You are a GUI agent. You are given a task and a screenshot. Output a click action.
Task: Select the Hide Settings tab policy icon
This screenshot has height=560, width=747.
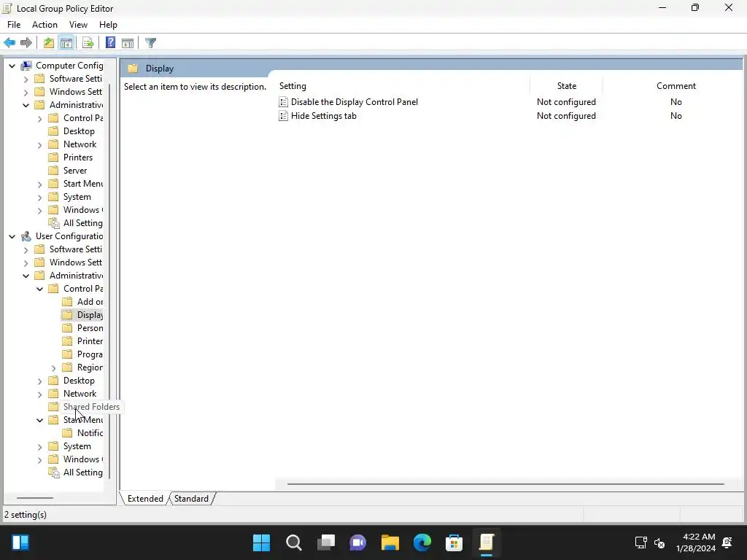tap(283, 116)
